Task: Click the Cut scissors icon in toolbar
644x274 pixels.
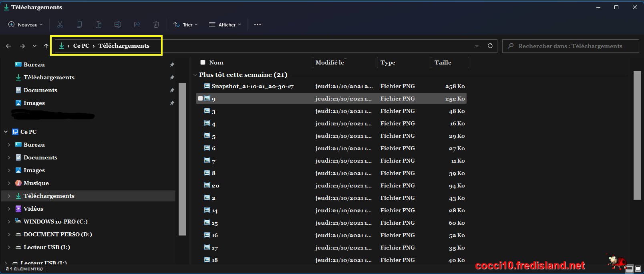Action: coord(60,25)
